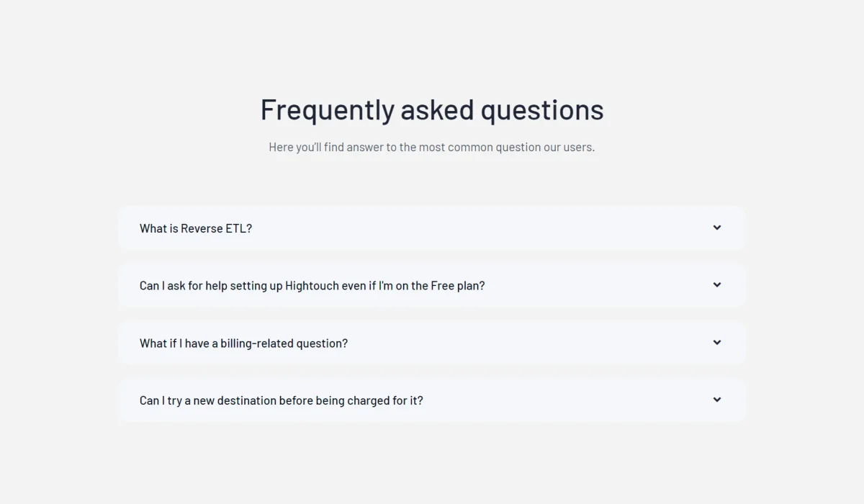
Task: Select the "What is Reverse ETL?" question text
Action: (196, 228)
